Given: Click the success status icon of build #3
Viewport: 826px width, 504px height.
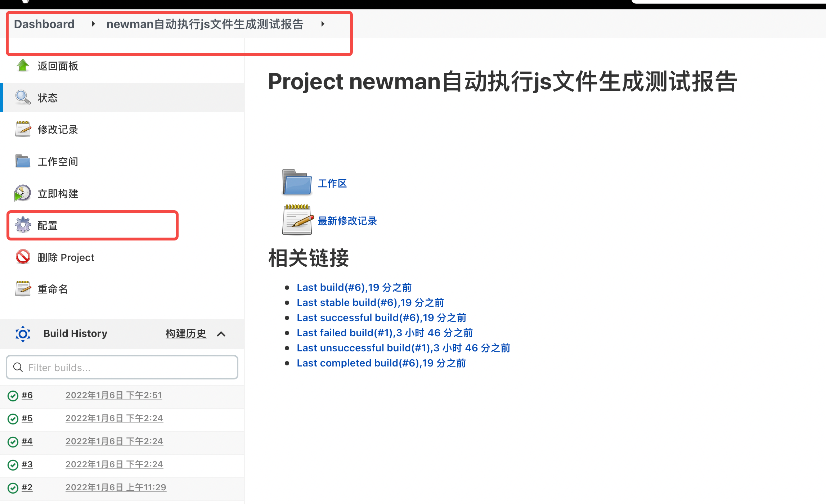Looking at the screenshot, I should click(x=13, y=465).
